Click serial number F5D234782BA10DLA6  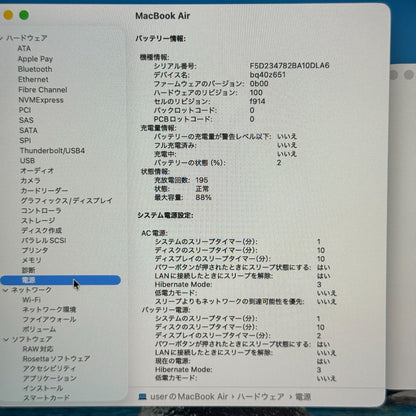(289, 66)
